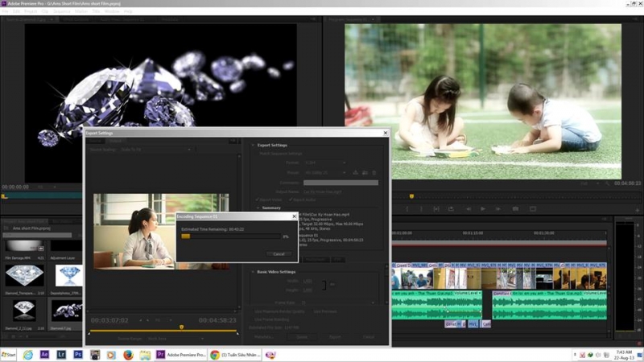
Task: Click the Lift icon in Program monitor
Action: (x=451, y=209)
